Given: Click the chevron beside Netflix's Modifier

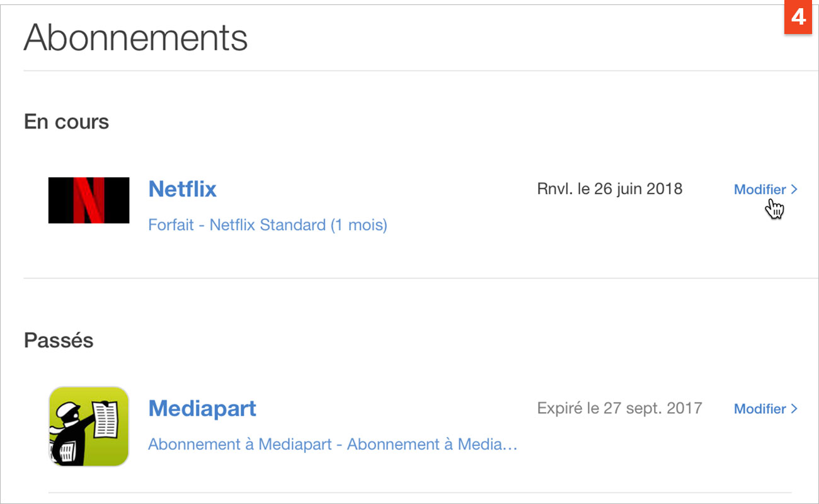Looking at the screenshot, I should click(x=794, y=190).
